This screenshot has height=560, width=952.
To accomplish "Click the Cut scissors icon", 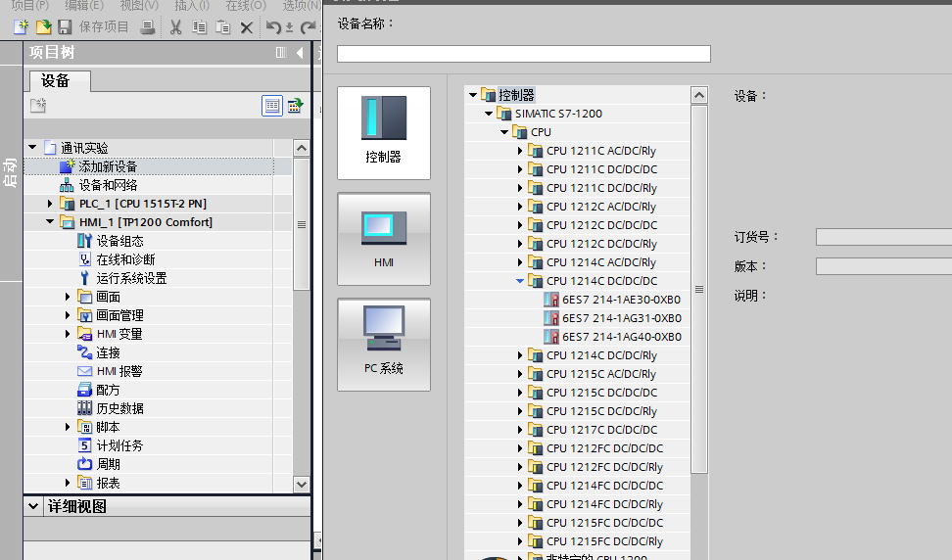I will click(176, 27).
